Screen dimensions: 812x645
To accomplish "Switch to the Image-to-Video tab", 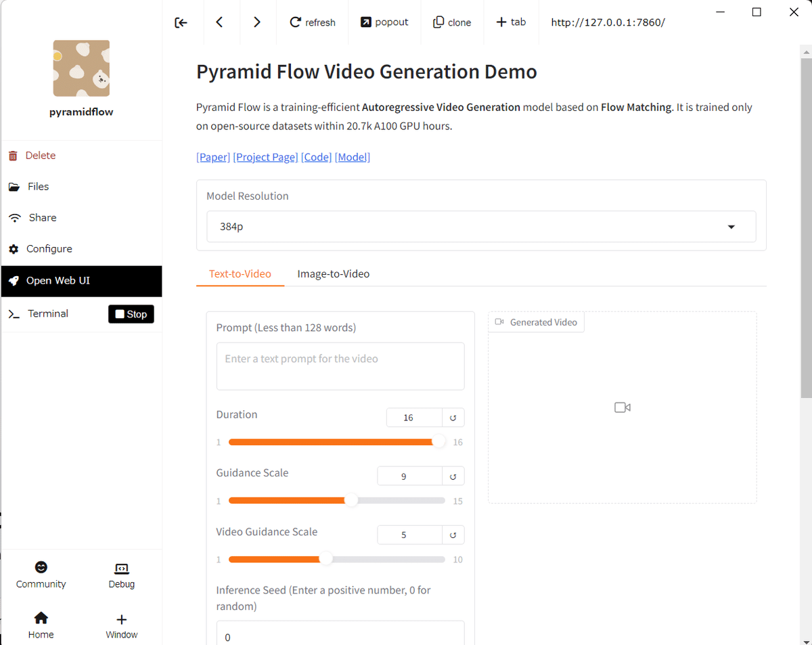I will 334,274.
